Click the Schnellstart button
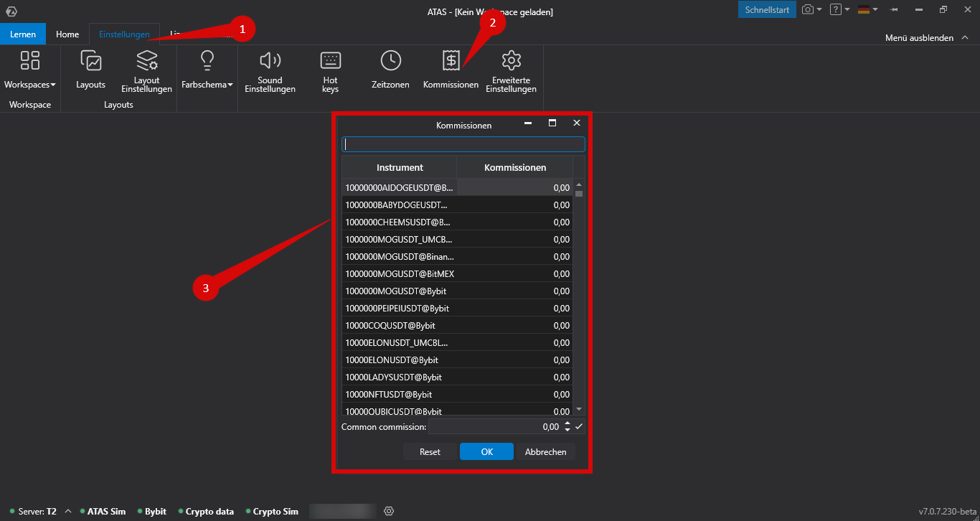 [x=767, y=9]
